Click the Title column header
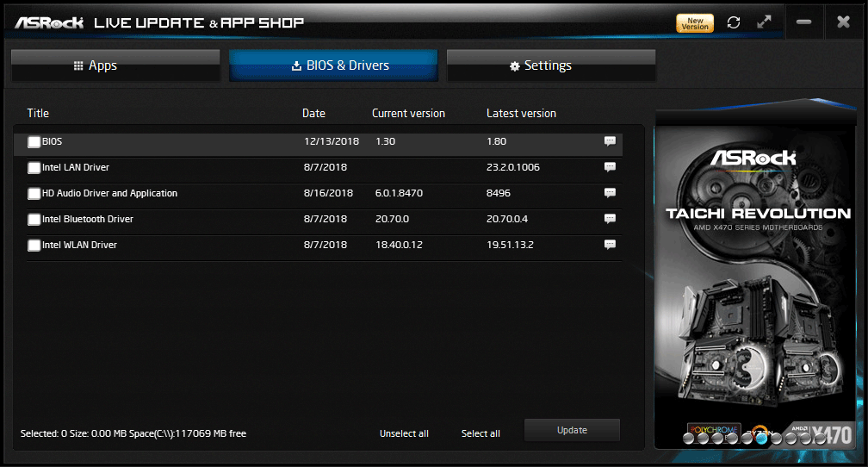Viewport: 868px width, 467px height. (38, 113)
